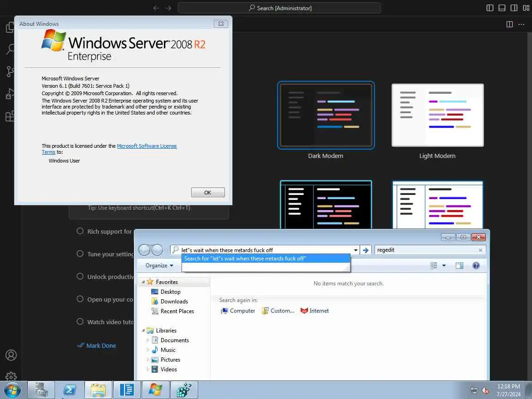Collapse the Libraries tree group
Image resolution: width=532 pixels, height=399 pixels.
click(143, 331)
